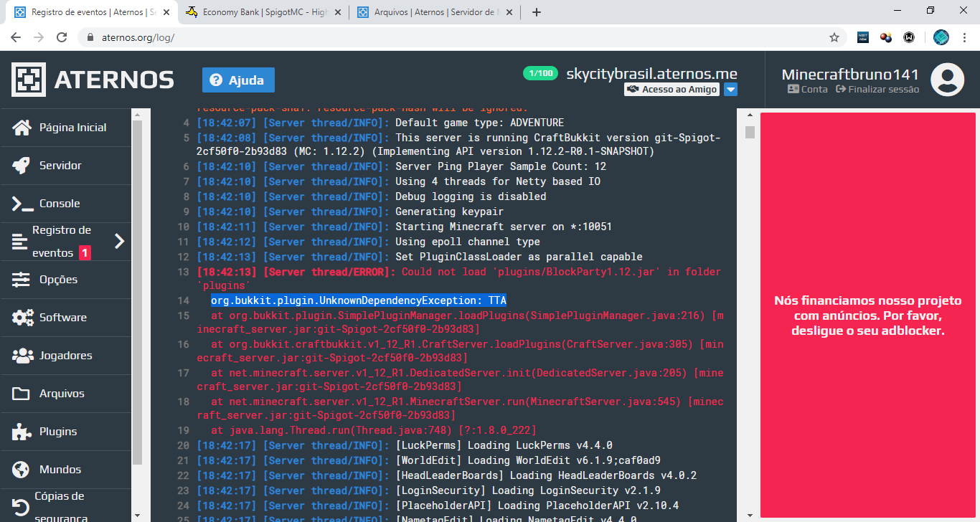The width and height of the screenshot is (980, 522).
Task: Click the red notification badge on Registro de eventos
Action: tap(85, 252)
